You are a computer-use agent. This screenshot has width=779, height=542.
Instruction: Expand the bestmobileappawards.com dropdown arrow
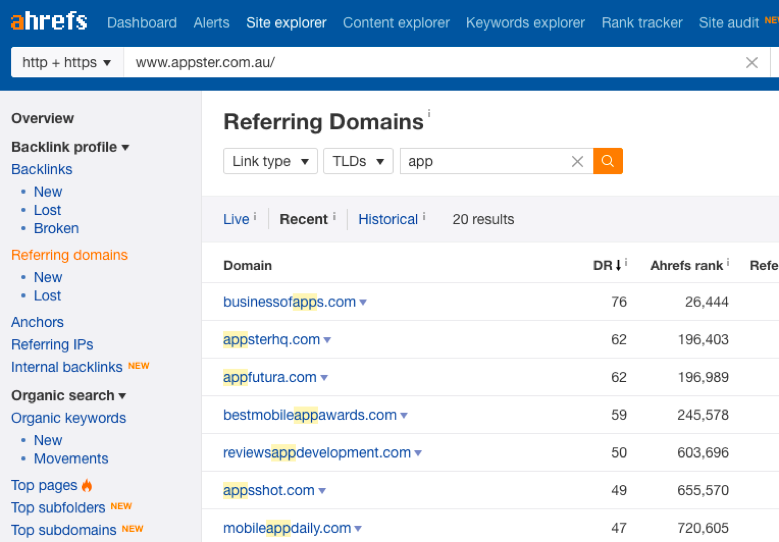[x=404, y=415]
